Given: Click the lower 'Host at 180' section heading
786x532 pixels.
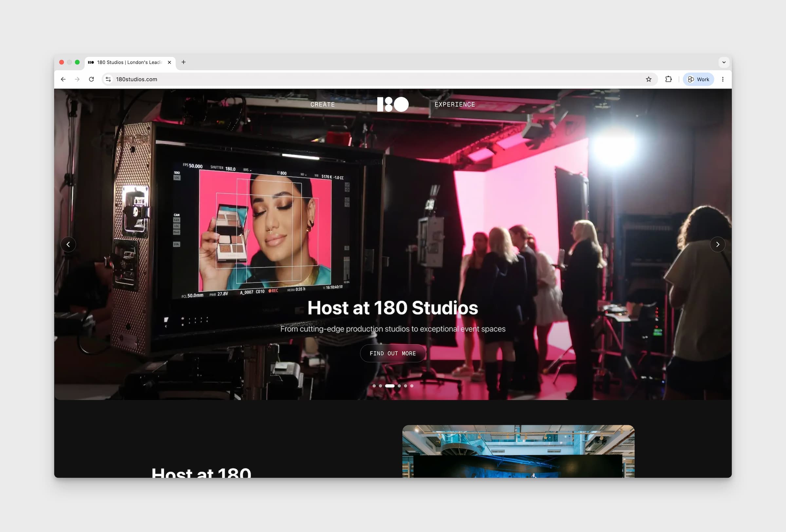Looking at the screenshot, I should tap(201, 472).
